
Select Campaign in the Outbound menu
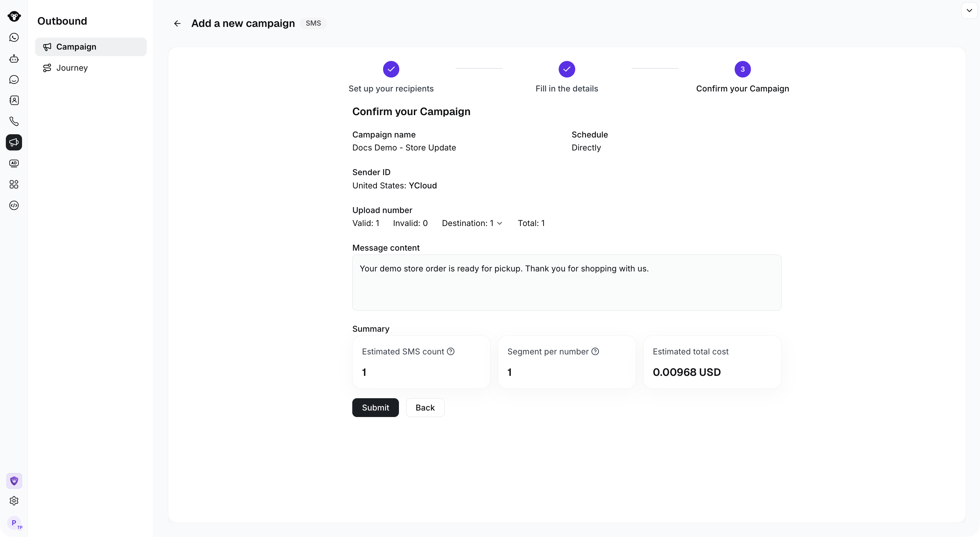tap(91, 47)
